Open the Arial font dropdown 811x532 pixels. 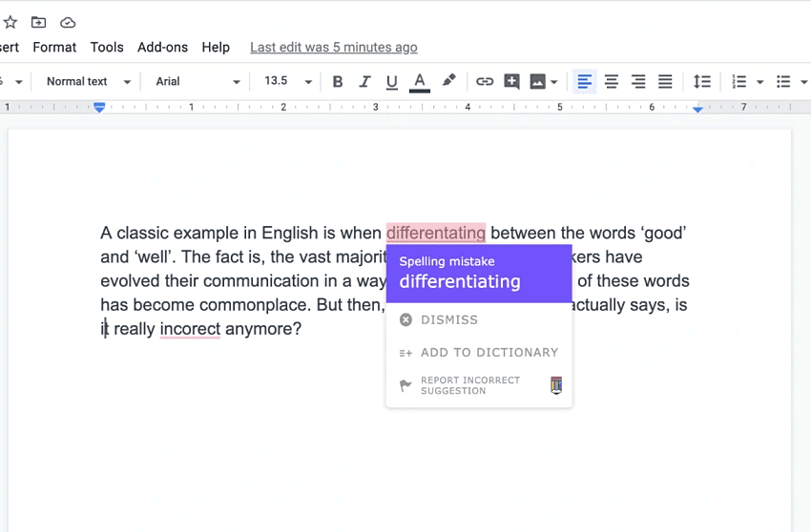pos(198,81)
